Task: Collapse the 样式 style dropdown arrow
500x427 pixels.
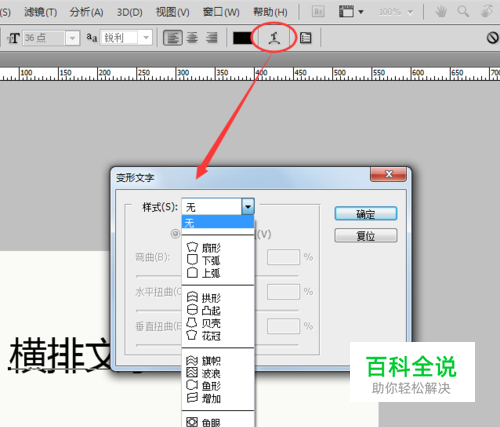Action: (x=248, y=207)
